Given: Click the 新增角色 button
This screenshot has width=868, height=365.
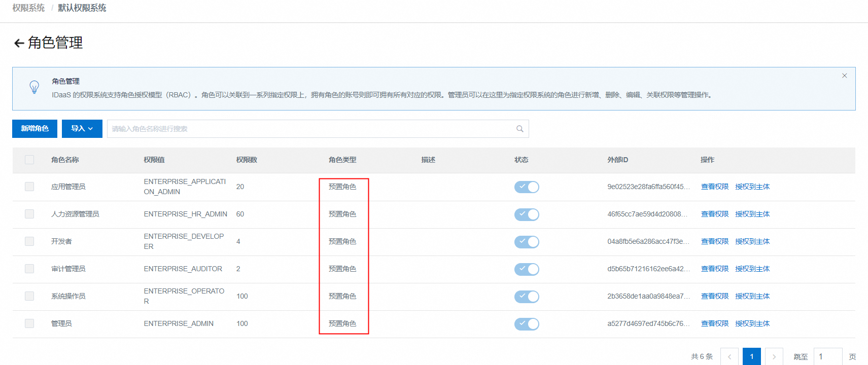Looking at the screenshot, I should (x=34, y=129).
